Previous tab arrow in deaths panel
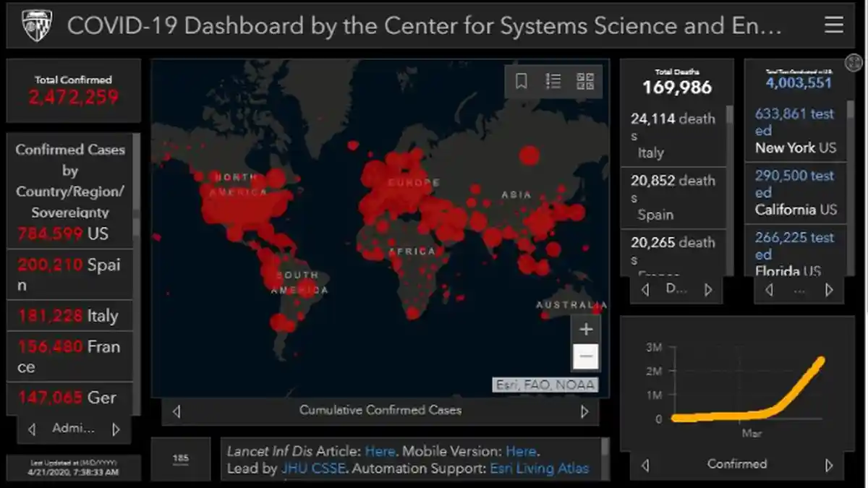 pos(645,290)
